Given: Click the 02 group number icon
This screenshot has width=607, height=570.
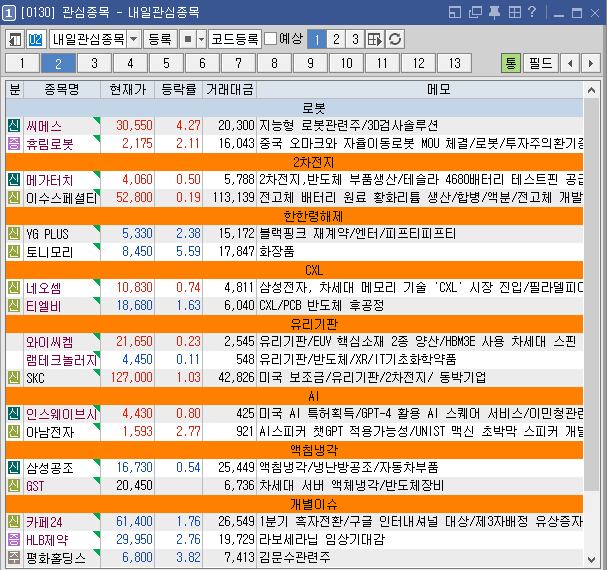Looking at the screenshot, I should tap(36, 39).
